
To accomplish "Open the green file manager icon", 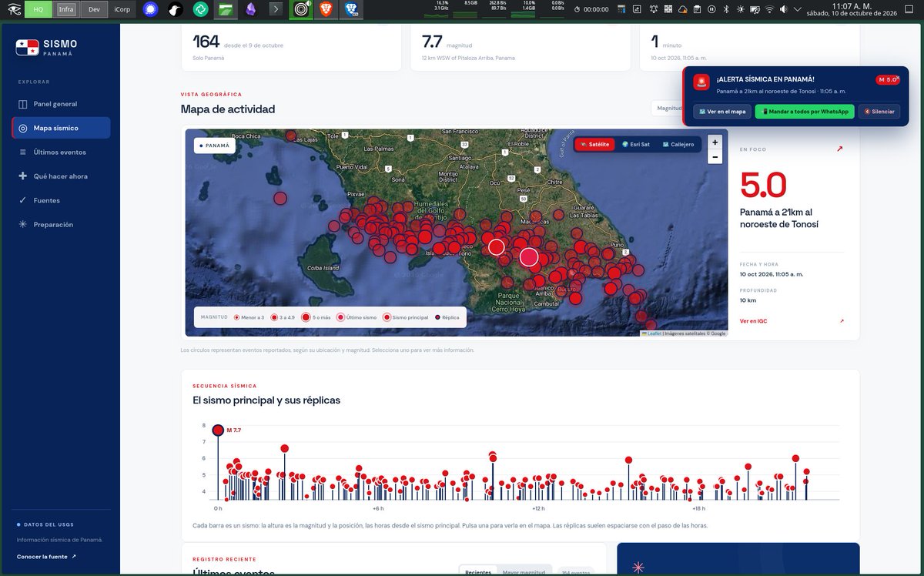I will click(225, 9).
